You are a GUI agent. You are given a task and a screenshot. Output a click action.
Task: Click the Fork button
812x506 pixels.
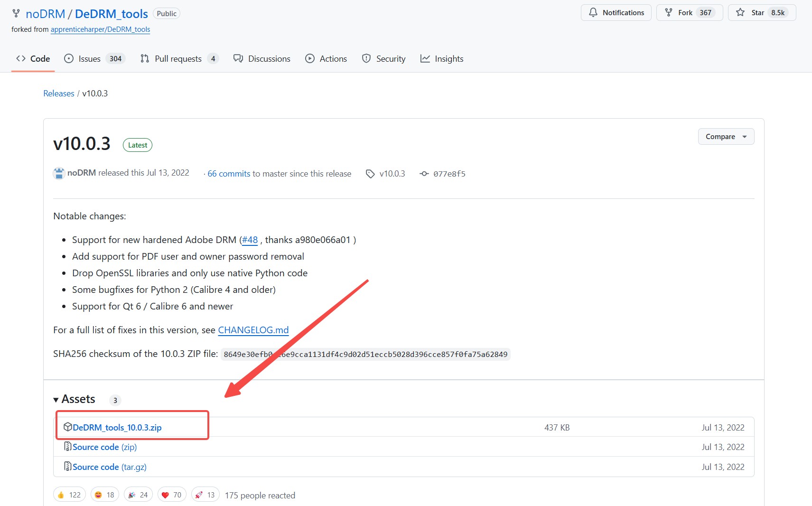pyautogui.click(x=689, y=13)
